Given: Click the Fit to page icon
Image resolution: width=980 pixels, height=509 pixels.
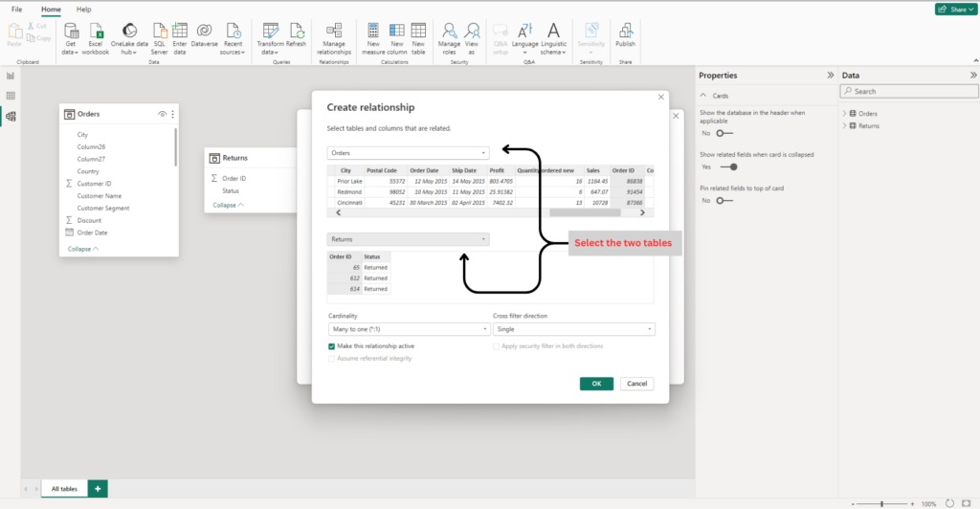Looking at the screenshot, I should [967, 503].
